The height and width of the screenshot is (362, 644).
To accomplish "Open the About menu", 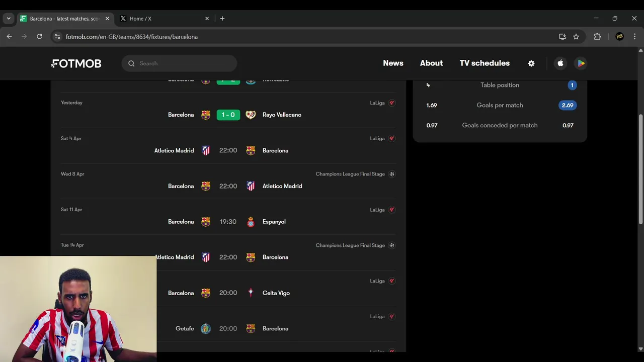I will [431, 63].
